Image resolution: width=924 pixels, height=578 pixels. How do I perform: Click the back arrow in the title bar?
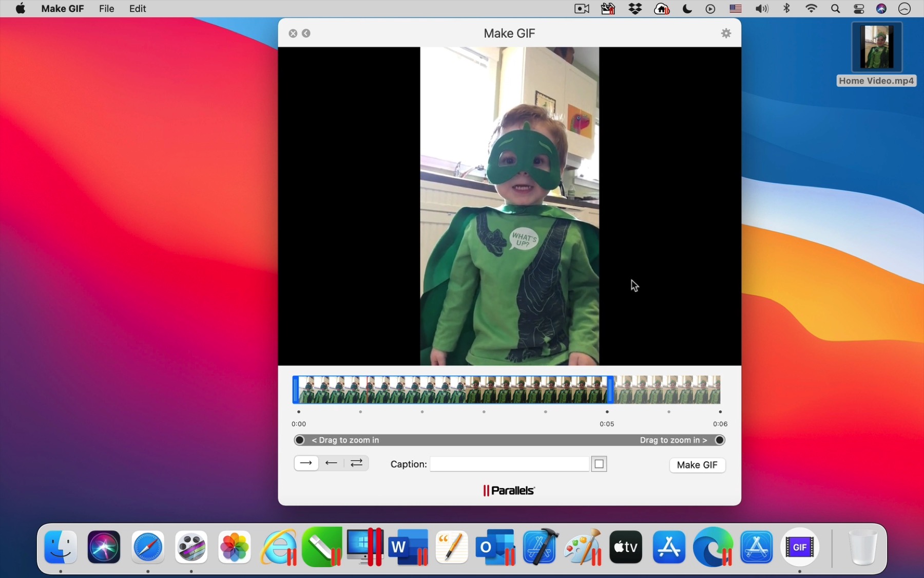(x=306, y=33)
